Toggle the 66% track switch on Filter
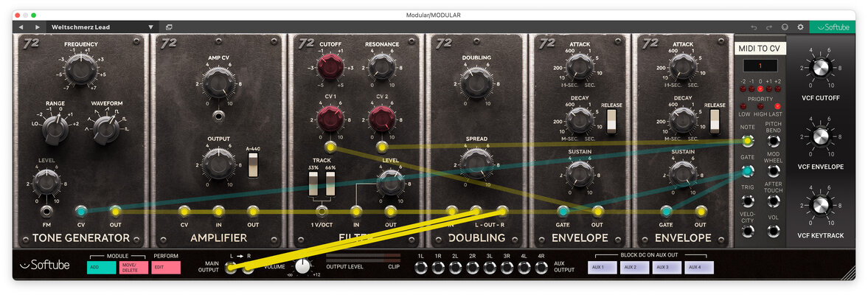 [x=330, y=184]
